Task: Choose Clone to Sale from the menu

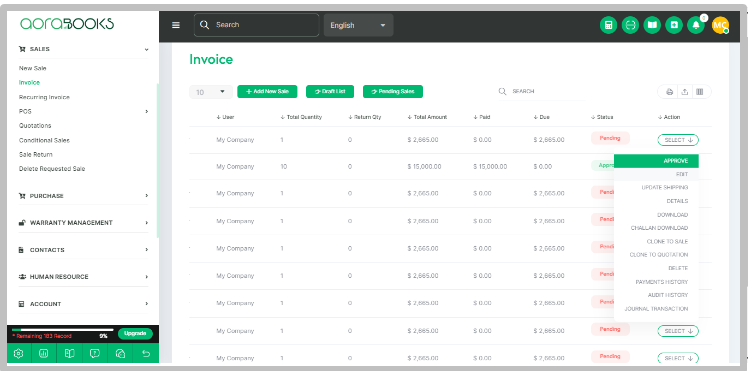Action: [x=656, y=242]
